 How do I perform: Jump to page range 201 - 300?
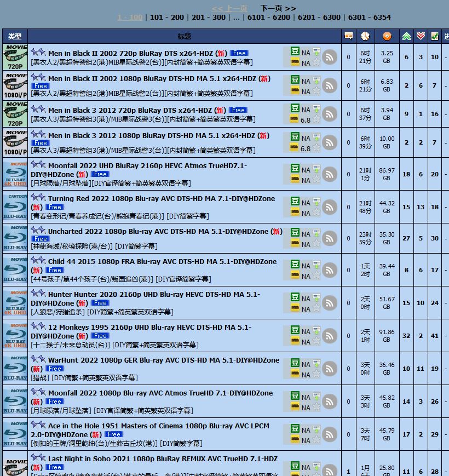pos(209,18)
